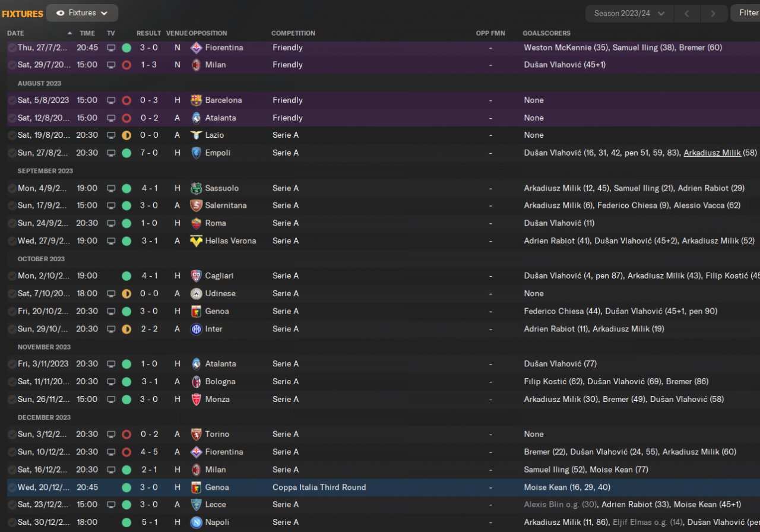Toggle the checkmark on the Empoli fixture
Image resolution: width=760 pixels, height=532 pixels.
12,153
